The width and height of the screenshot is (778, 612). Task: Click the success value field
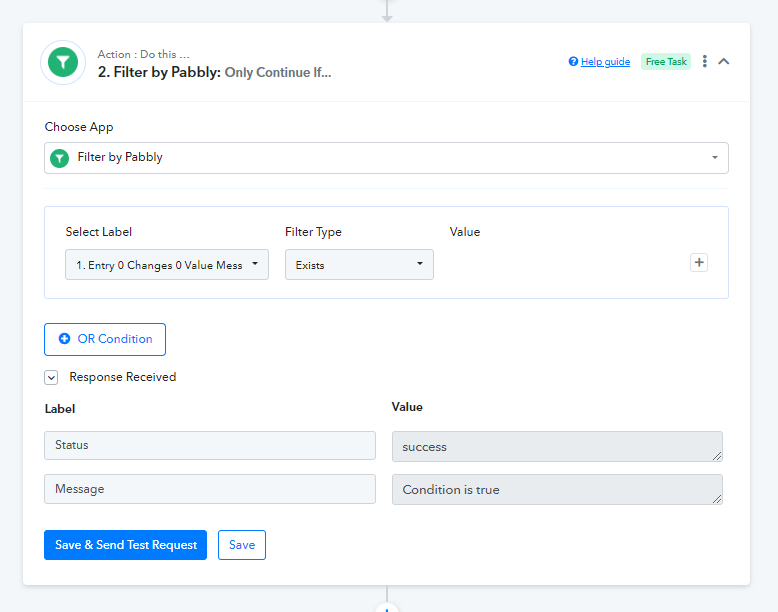[x=557, y=446]
